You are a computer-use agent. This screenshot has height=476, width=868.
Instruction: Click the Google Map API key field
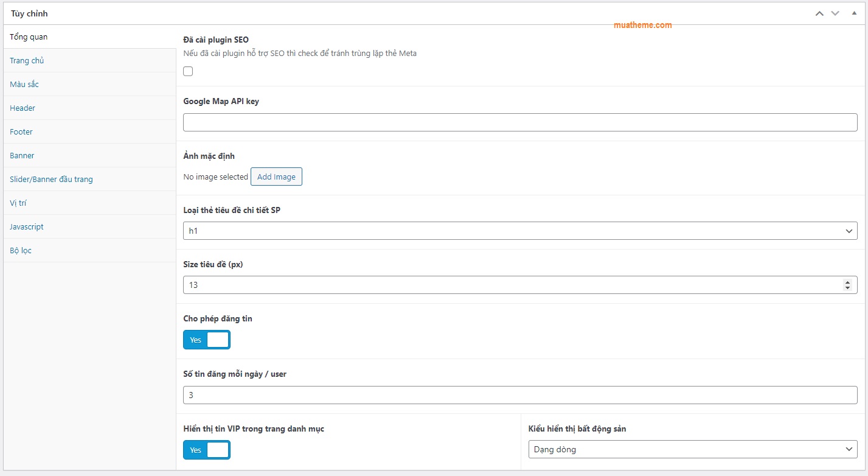click(519, 122)
